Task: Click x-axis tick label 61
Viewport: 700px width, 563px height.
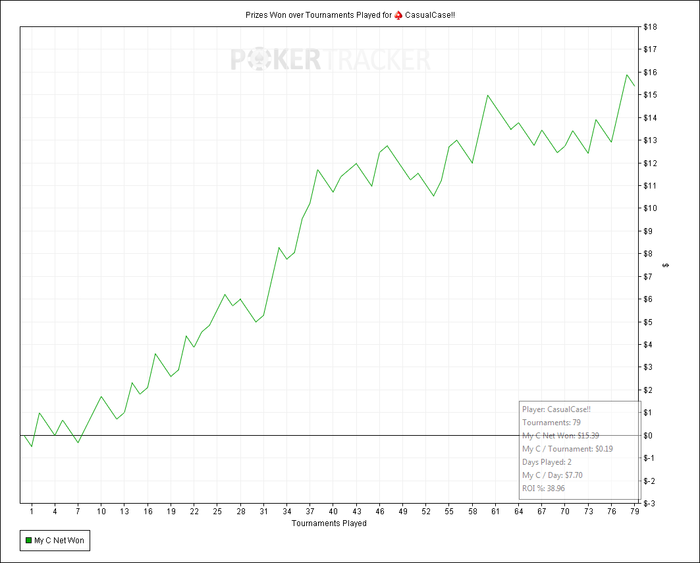Action: click(x=496, y=512)
